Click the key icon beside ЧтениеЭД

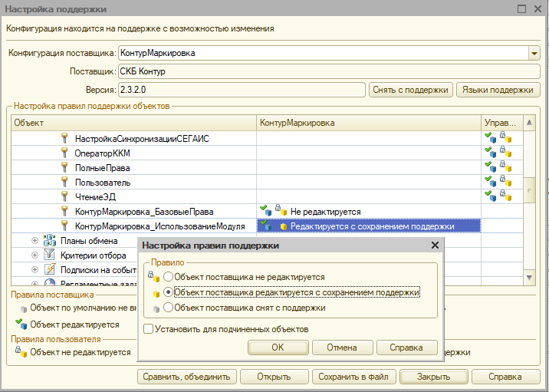(x=64, y=196)
